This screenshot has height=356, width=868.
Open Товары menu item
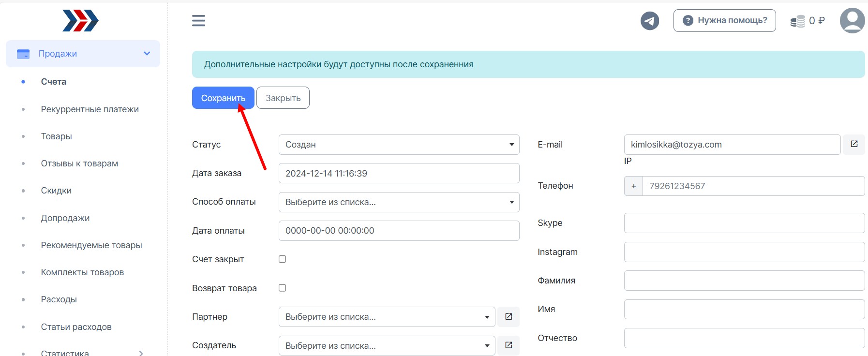coord(57,136)
